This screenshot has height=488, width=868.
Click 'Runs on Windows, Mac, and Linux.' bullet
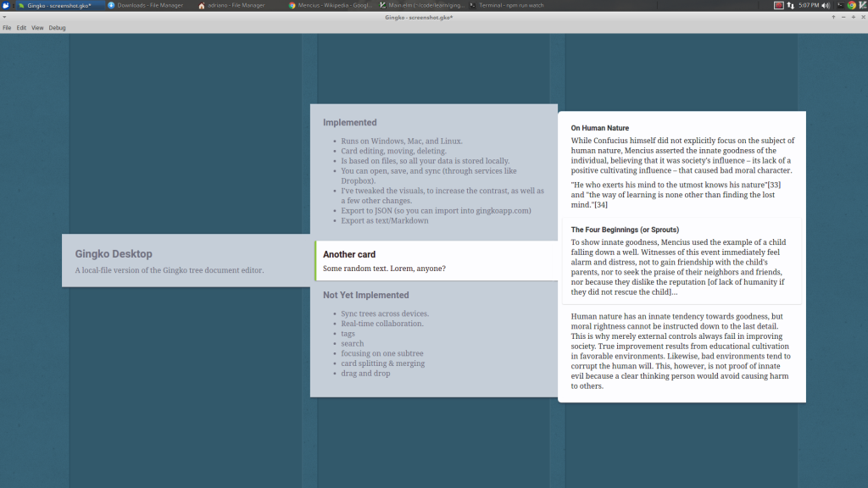(401, 141)
